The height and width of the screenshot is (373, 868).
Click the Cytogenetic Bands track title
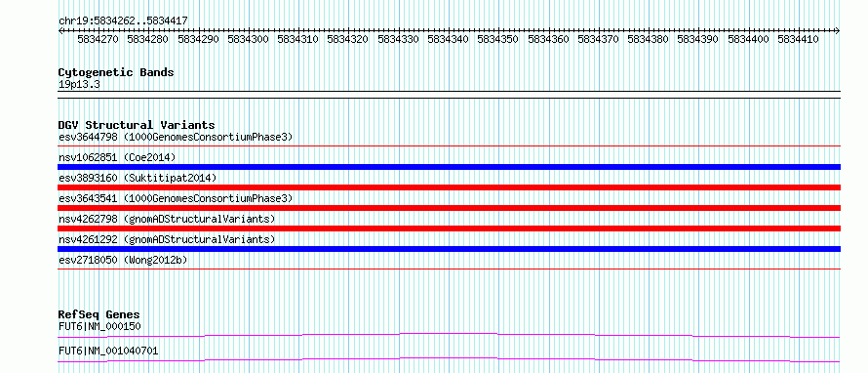[x=116, y=72]
